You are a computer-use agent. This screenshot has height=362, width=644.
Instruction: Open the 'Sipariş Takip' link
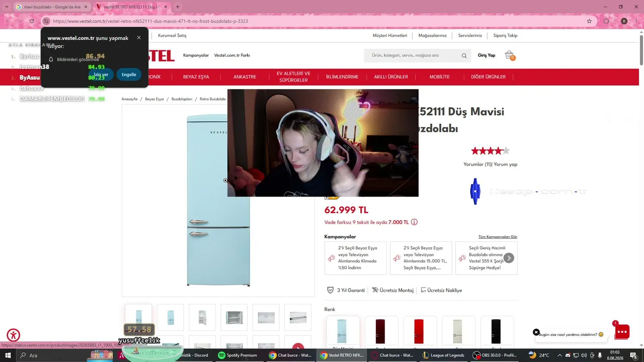point(505,36)
